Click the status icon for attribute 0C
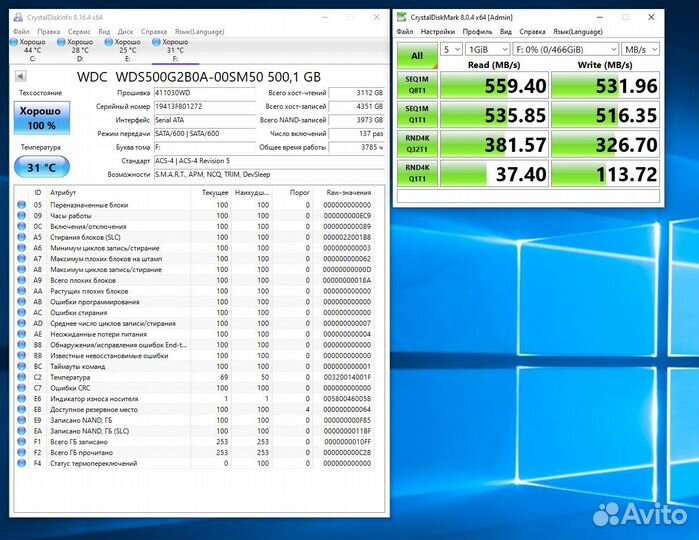The image size is (699, 540). click(21, 226)
